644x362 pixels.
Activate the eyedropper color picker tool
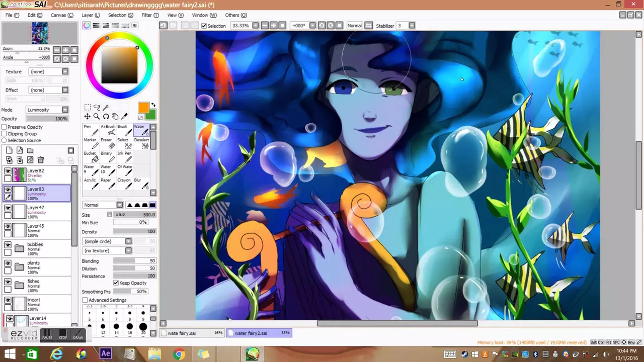pos(124,117)
